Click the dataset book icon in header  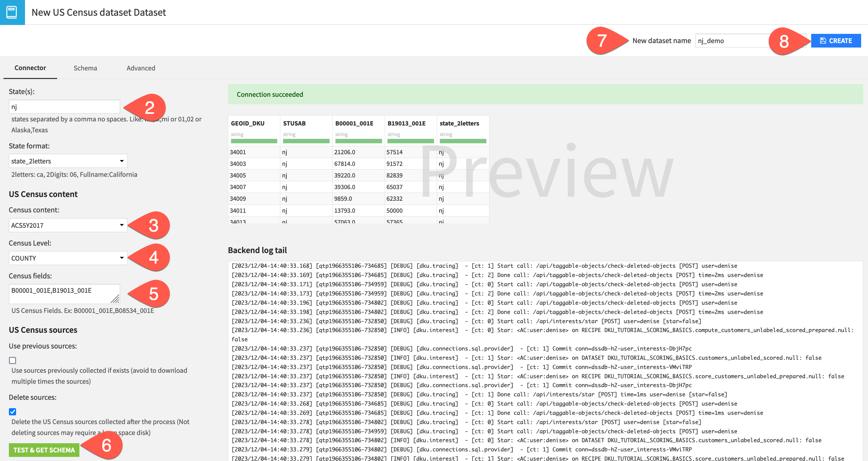[12, 12]
